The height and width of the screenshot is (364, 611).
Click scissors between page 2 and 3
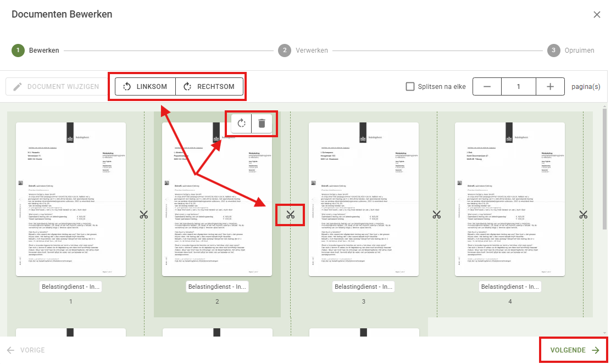[291, 215]
